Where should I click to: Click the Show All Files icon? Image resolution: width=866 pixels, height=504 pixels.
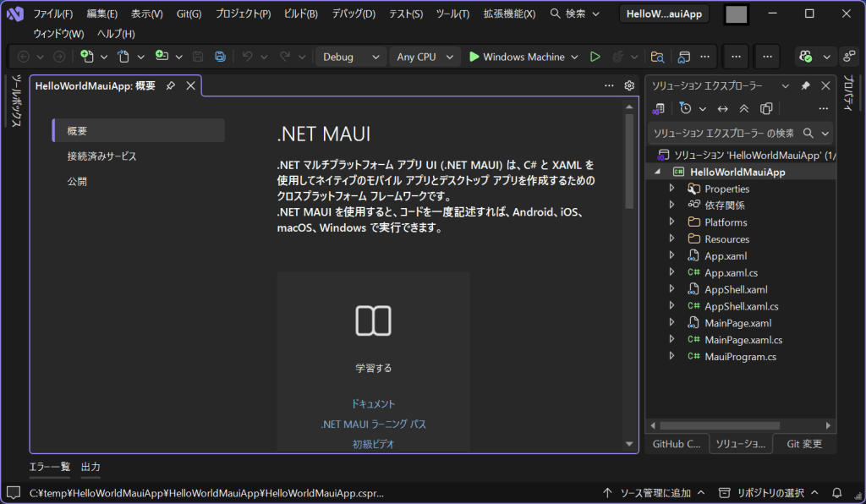click(x=766, y=108)
